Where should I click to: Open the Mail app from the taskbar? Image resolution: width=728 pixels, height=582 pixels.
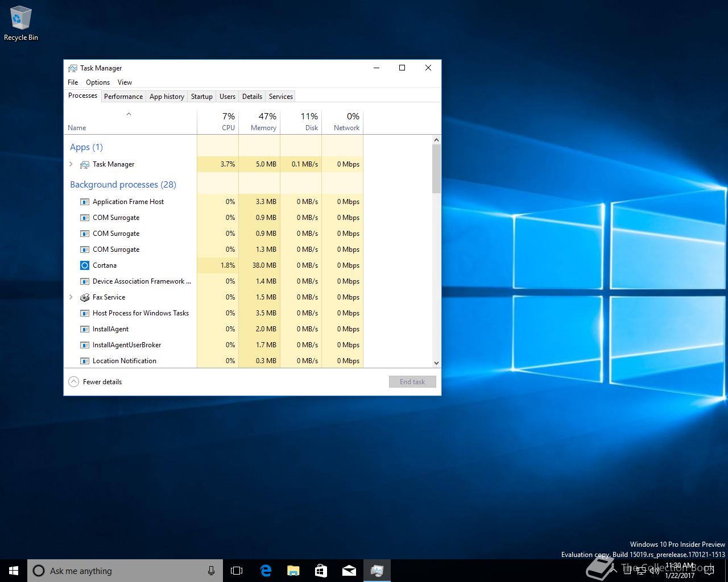click(x=349, y=571)
